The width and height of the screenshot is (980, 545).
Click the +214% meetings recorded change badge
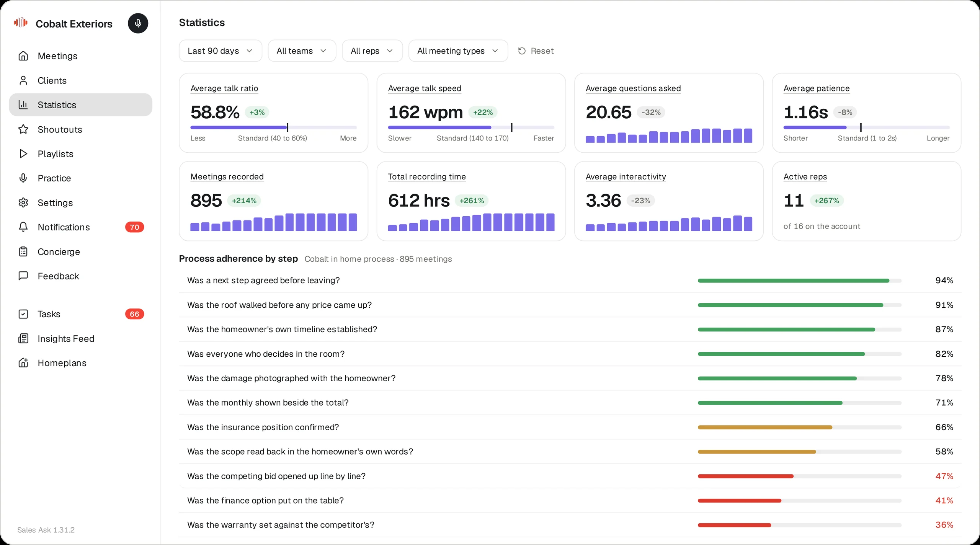(244, 201)
